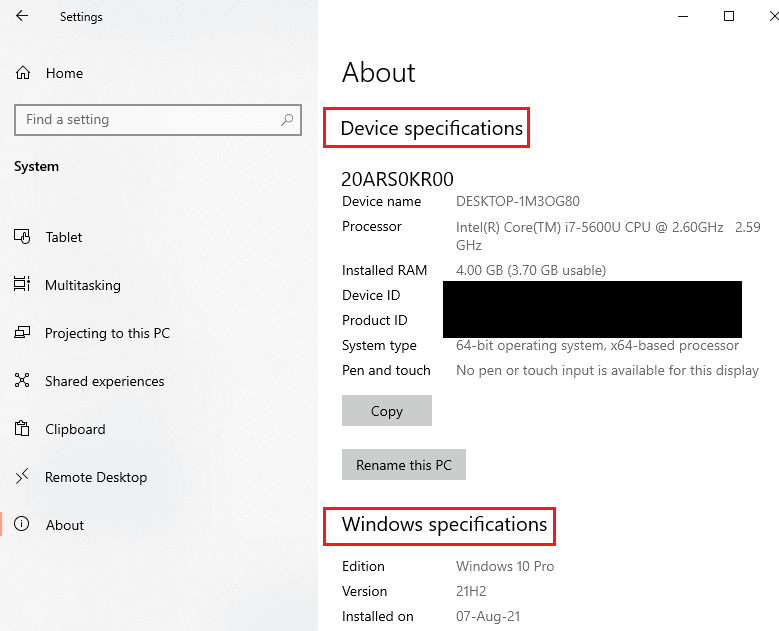The width and height of the screenshot is (779, 631).
Task: Click the About page title
Action: (379, 73)
